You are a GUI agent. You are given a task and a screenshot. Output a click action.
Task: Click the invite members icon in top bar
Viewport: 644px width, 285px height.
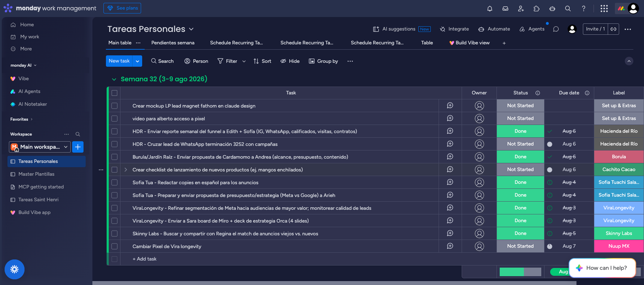[521, 8]
